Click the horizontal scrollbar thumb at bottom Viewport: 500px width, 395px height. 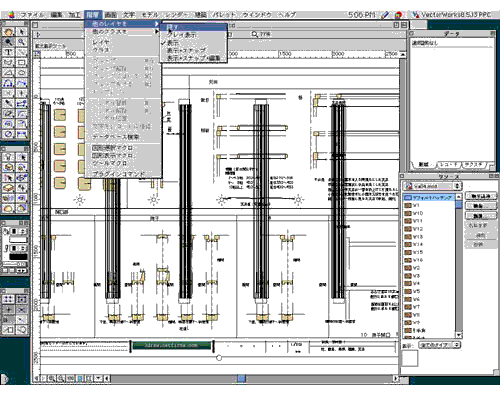pyautogui.click(x=241, y=378)
